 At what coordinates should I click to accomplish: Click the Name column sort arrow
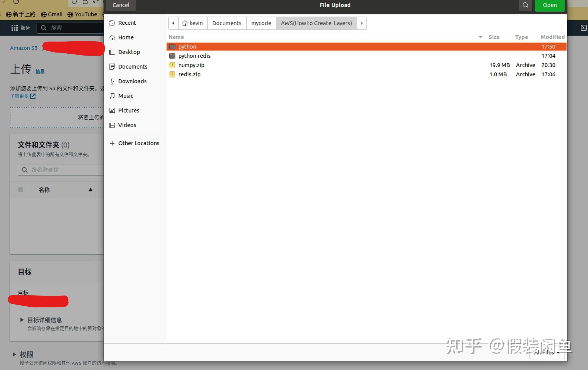480,37
